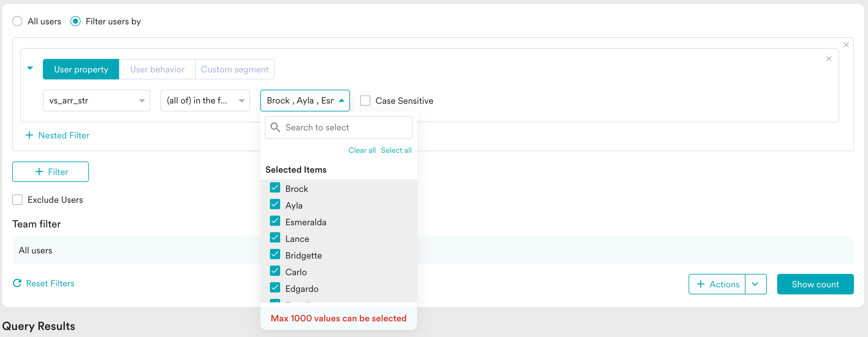This screenshot has width=868, height=337.
Task: Remove the inner filter row with X
Action: coord(829,59)
